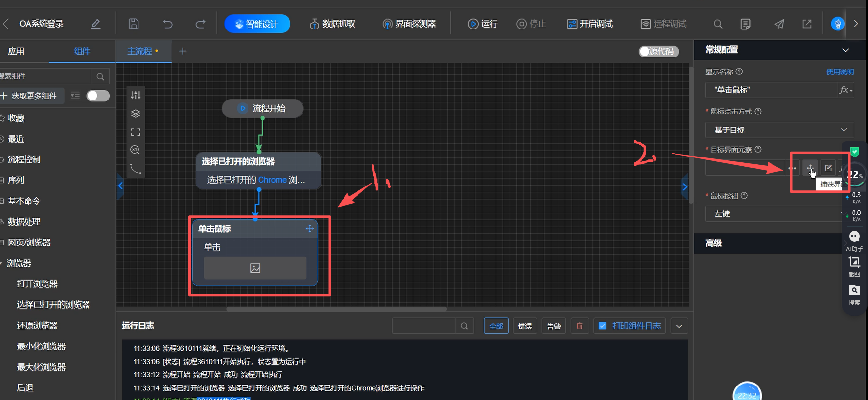Expand 基本命令 category

pyautogui.click(x=24, y=201)
